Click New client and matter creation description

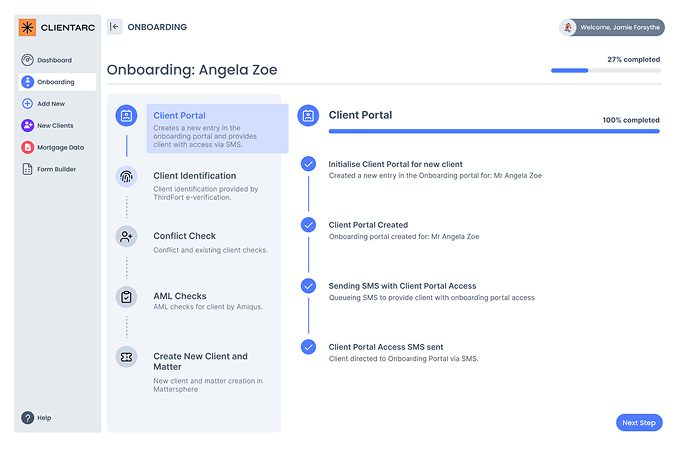click(208, 385)
